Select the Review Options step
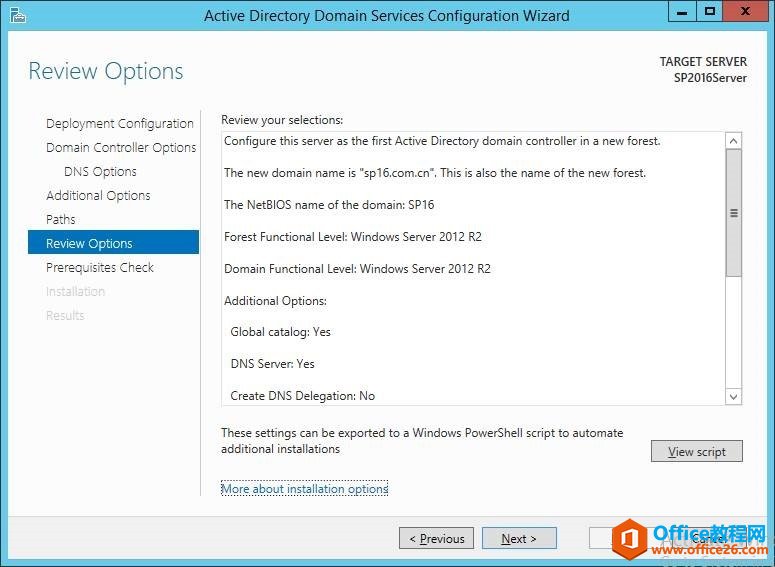This screenshot has height=567, width=775. (x=89, y=244)
